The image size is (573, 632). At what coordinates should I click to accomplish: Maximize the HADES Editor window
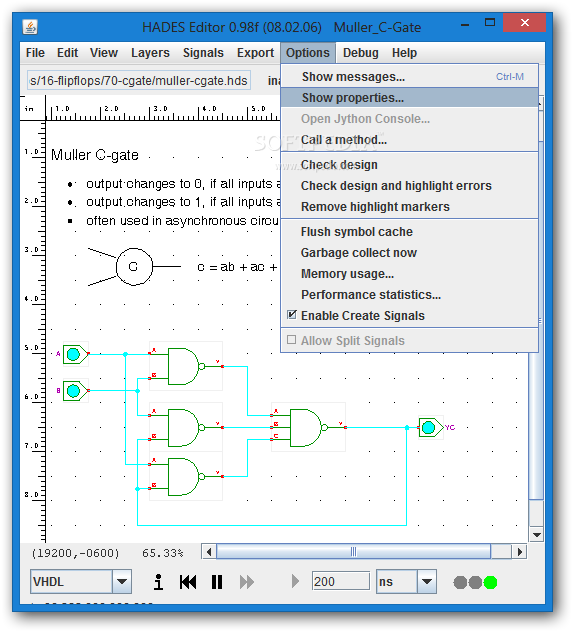point(490,23)
